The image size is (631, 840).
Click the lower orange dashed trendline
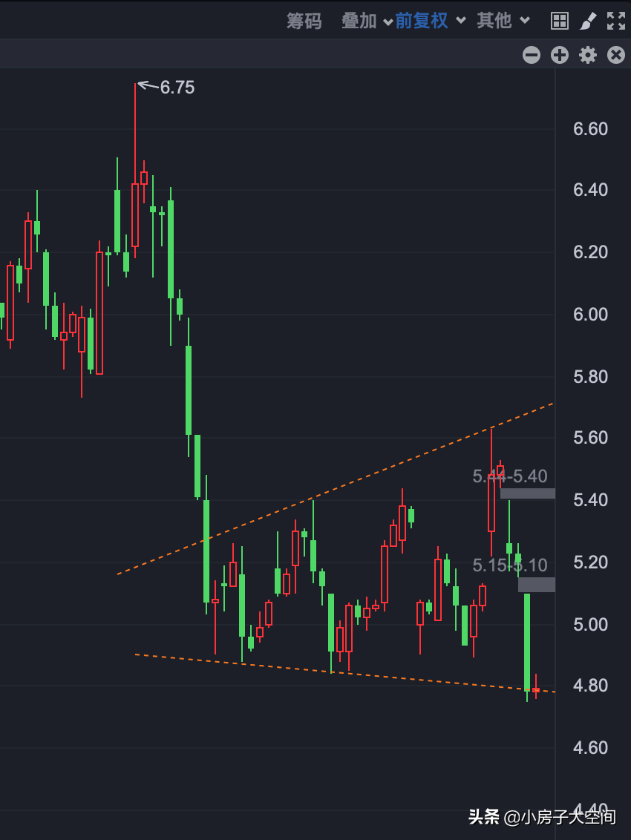[x=344, y=673]
